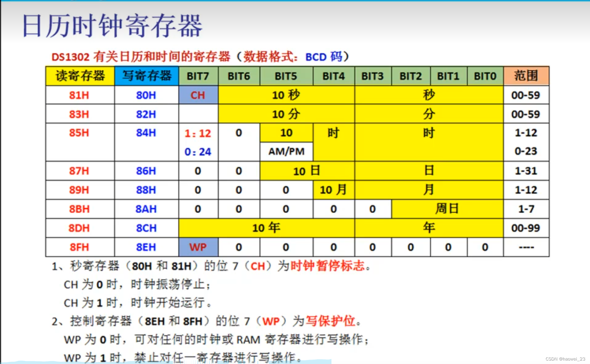The height and width of the screenshot is (364, 590).
Task: Click the 读寄存器 column header
Action: click(x=80, y=76)
